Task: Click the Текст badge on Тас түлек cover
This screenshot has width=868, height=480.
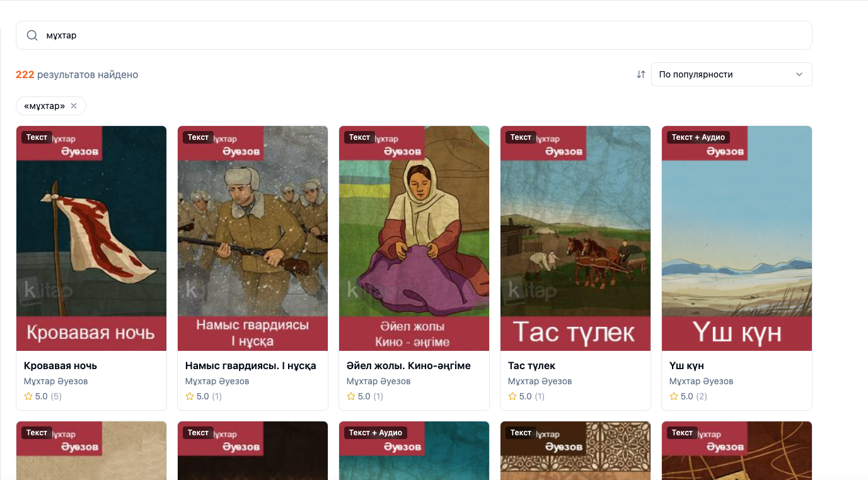Action: [521, 137]
